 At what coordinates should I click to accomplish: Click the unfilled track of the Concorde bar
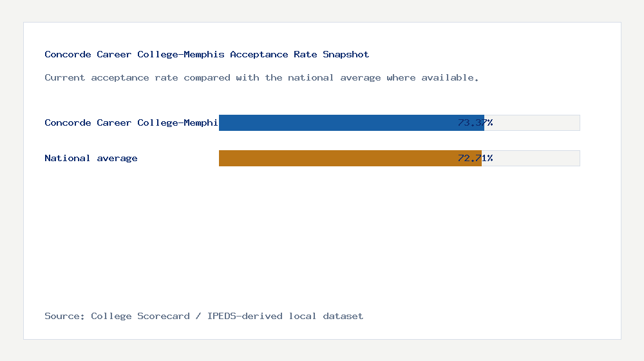[x=536, y=122]
